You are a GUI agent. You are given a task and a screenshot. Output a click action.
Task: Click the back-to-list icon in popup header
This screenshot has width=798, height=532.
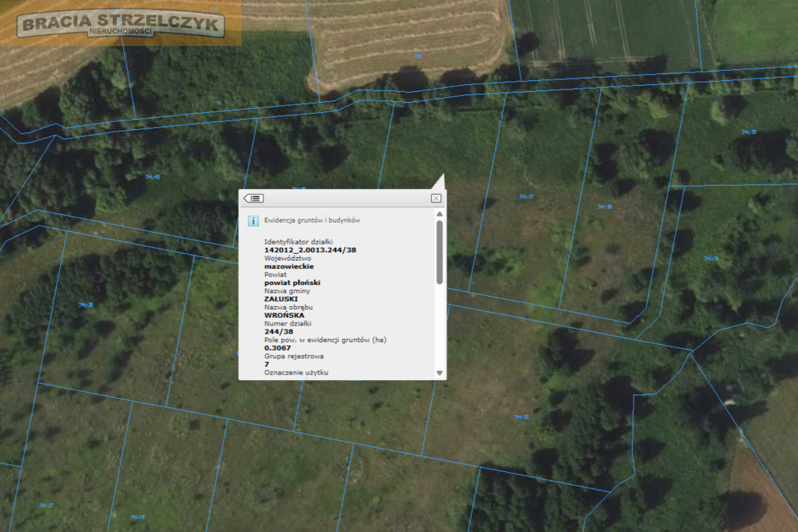click(x=253, y=199)
